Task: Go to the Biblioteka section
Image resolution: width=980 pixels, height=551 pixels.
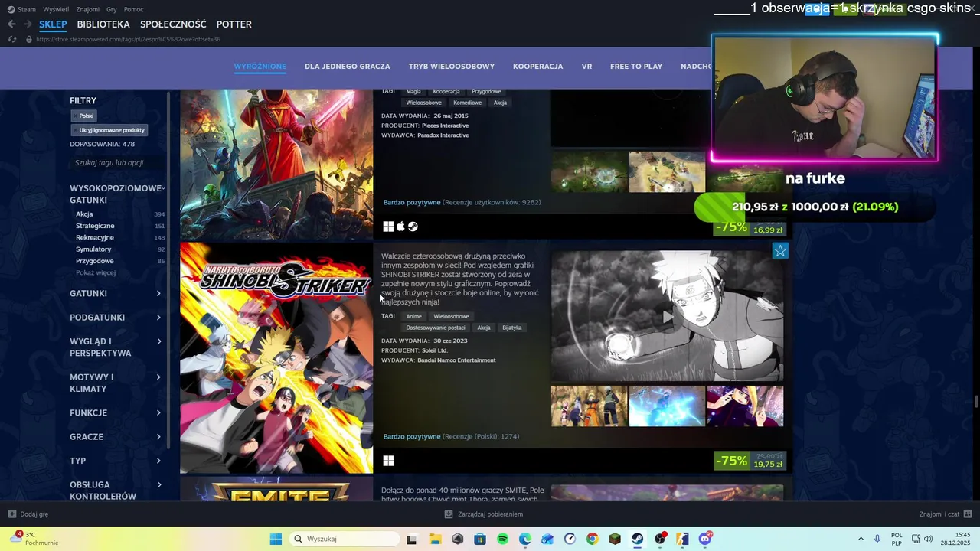Action: click(103, 24)
